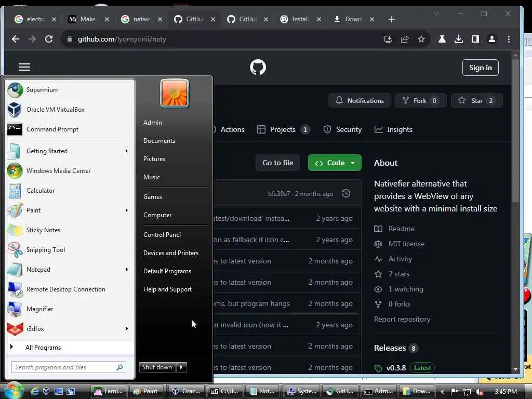Click the Sign in button
The width and height of the screenshot is (532, 399).
[x=481, y=68]
